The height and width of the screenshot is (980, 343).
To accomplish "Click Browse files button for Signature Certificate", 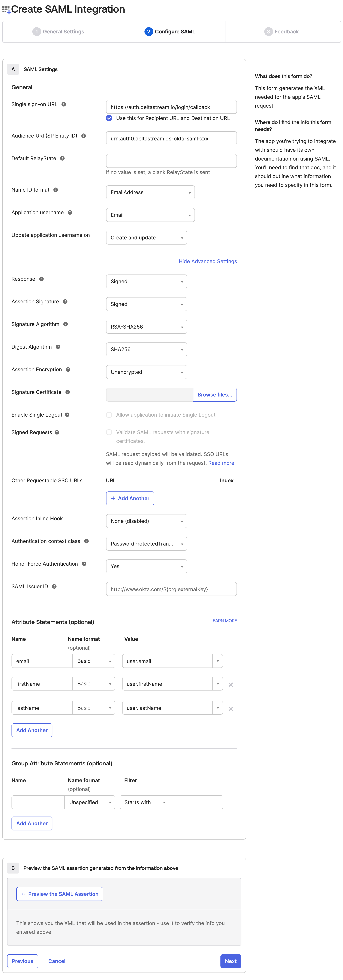I will (215, 395).
